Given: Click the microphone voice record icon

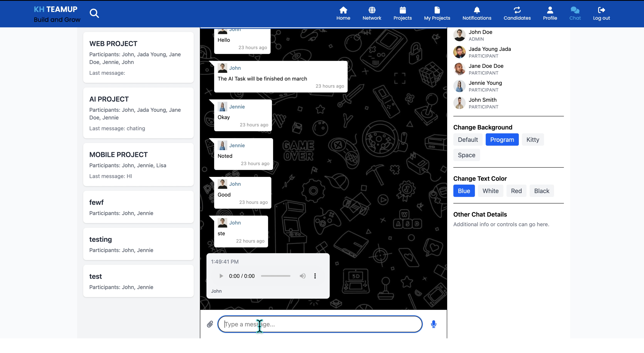Looking at the screenshot, I should [x=434, y=324].
